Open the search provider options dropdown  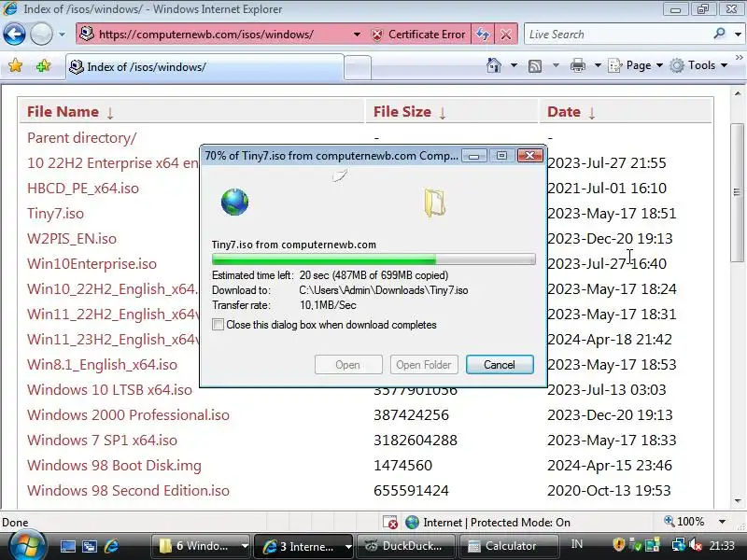[739, 35]
